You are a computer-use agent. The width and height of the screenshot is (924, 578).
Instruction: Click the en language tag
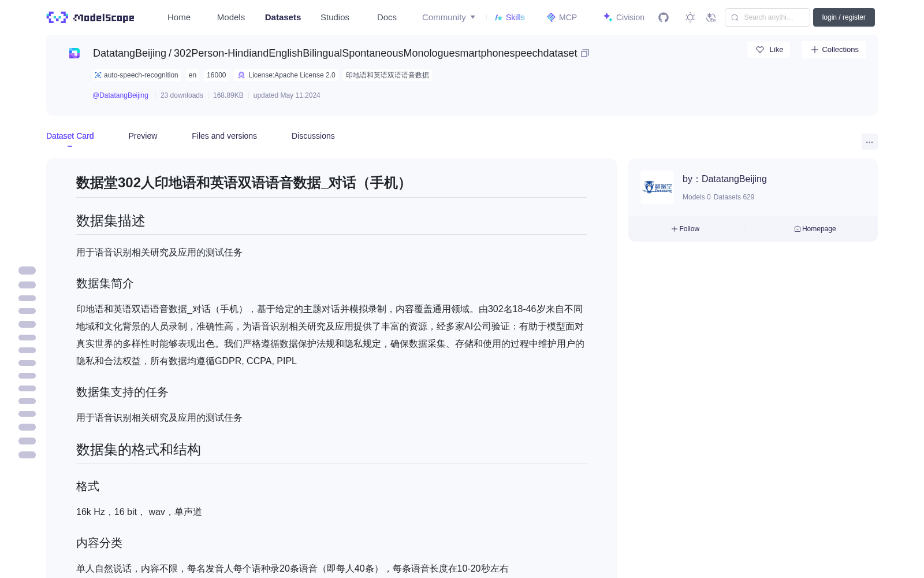click(x=192, y=75)
